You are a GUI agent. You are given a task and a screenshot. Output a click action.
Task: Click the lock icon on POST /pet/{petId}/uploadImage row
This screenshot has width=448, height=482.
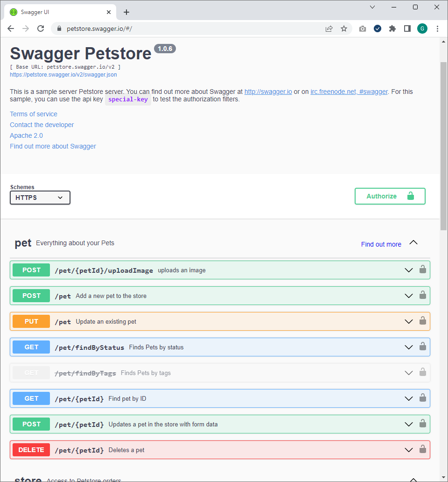click(x=422, y=269)
